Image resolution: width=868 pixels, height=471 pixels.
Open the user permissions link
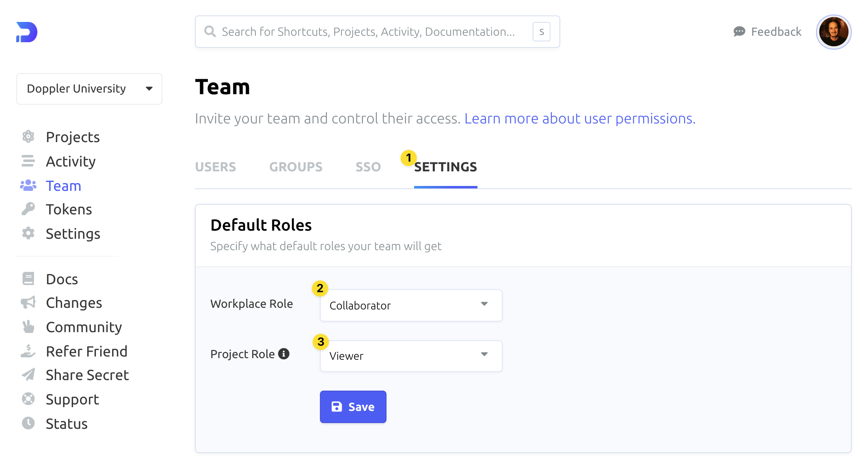pyautogui.click(x=579, y=119)
